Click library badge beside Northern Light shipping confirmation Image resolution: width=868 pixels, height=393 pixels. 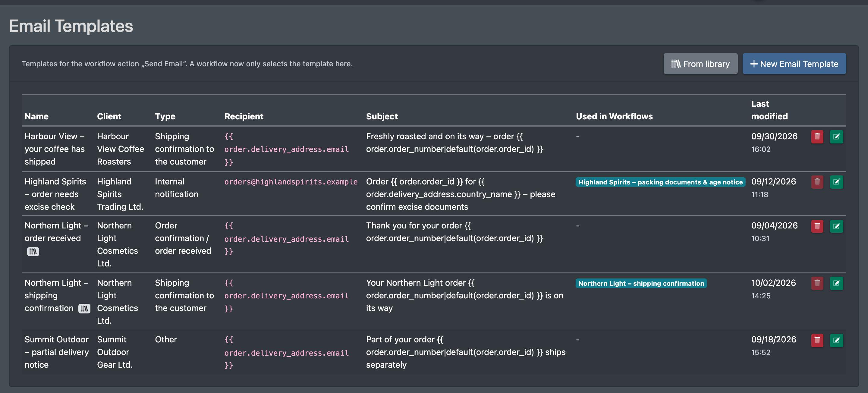pyautogui.click(x=84, y=308)
